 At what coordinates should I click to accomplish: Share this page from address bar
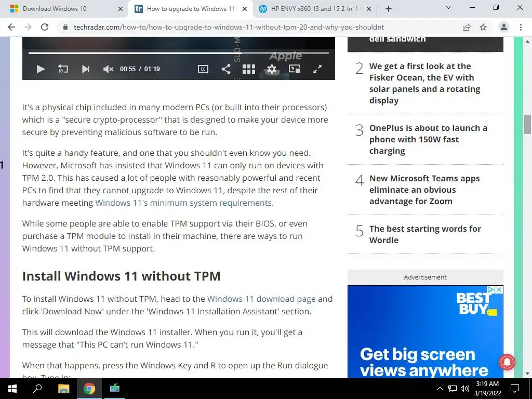click(x=467, y=27)
